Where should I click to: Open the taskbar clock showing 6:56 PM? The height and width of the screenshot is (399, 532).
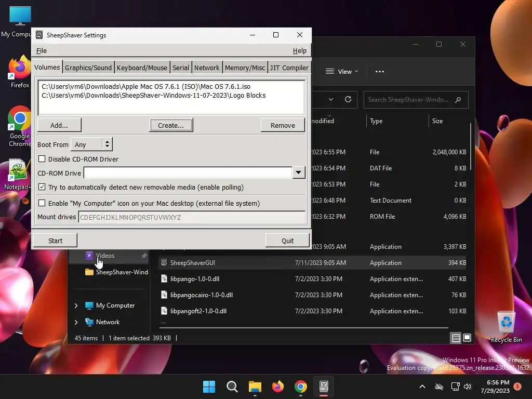495,387
